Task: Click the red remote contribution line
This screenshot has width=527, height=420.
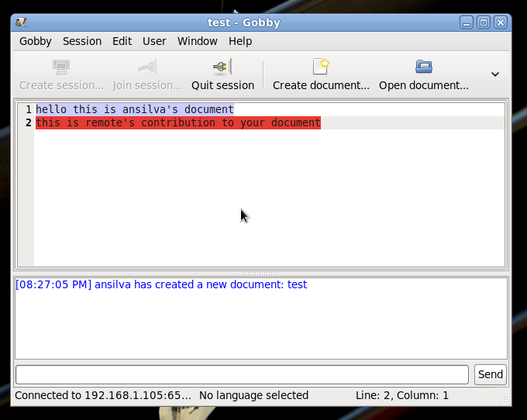Action: (x=177, y=122)
